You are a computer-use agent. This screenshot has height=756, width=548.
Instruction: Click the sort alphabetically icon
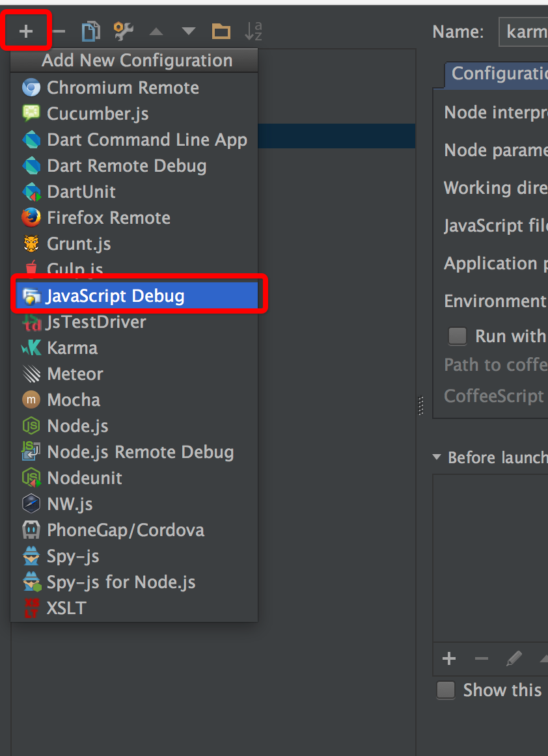[x=253, y=31]
